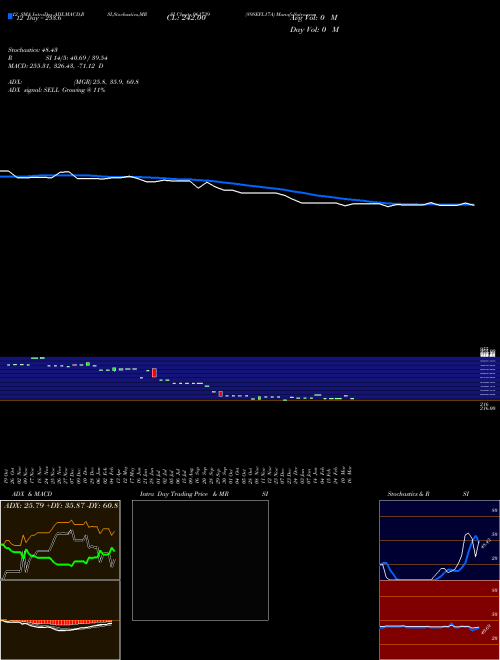
Task: Open the empty intraday trading price chart box
Action: [x=200, y=560]
